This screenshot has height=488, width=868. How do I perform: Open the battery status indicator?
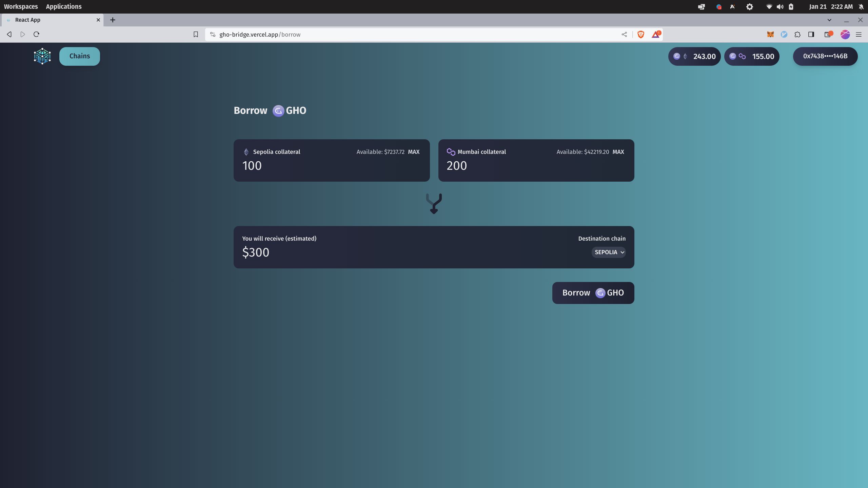[x=791, y=7]
